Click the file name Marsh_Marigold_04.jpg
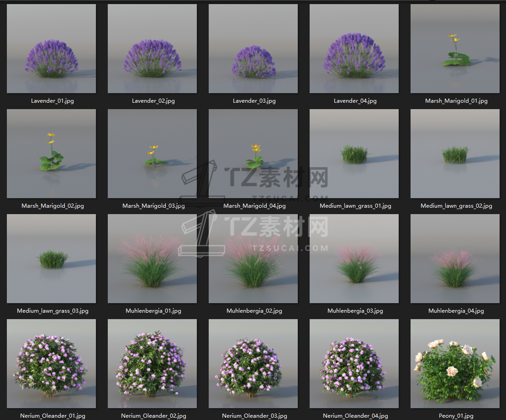Screen dimensions: 506x420 [255, 206]
